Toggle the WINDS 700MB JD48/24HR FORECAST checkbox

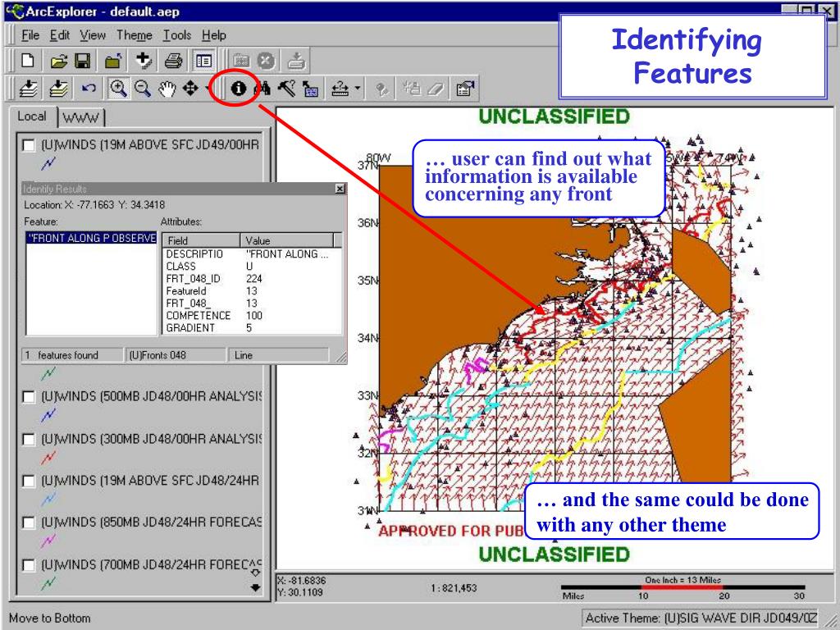(29, 565)
